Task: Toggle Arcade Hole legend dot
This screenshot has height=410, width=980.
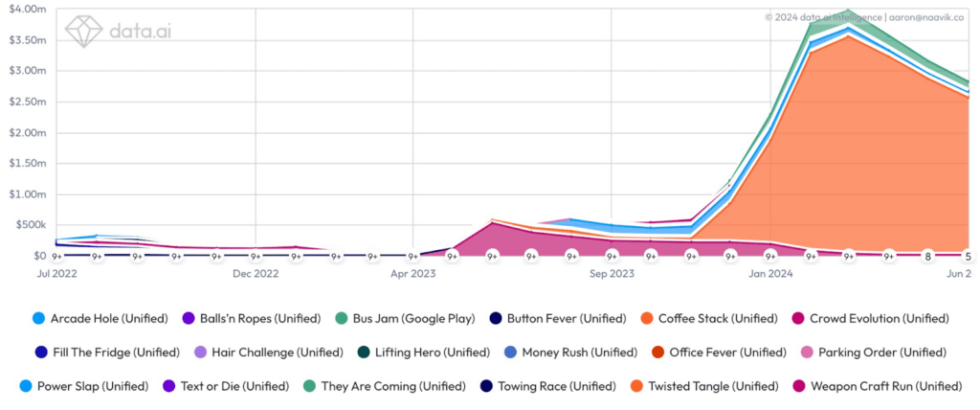Action: (x=38, y=318)
